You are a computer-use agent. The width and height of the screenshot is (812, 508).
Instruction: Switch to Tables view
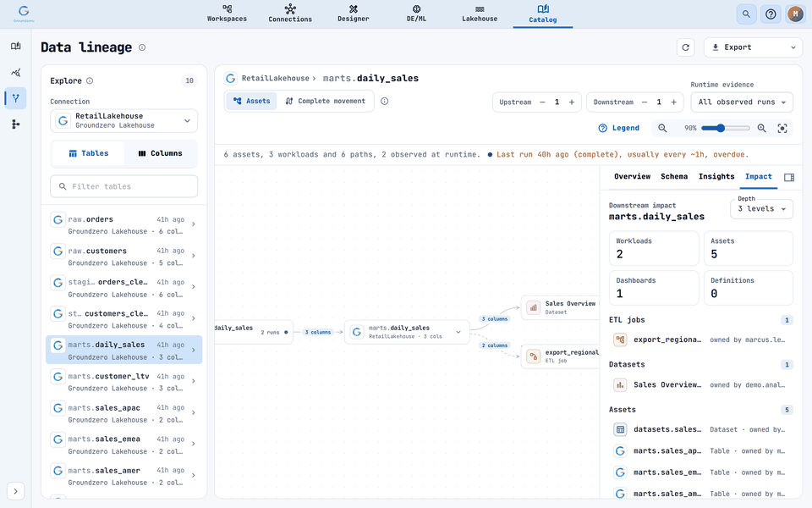tap(89, 153)
